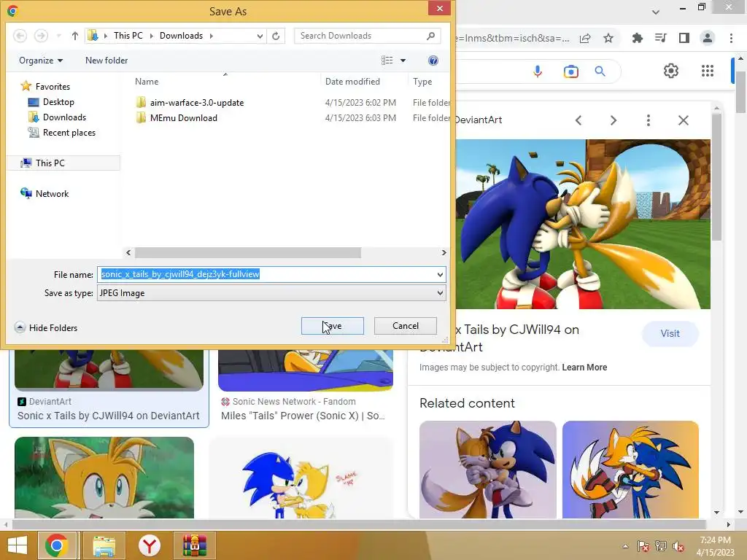Open Windows Start button
Screen dimensions: 747x560
click(18, 545)
